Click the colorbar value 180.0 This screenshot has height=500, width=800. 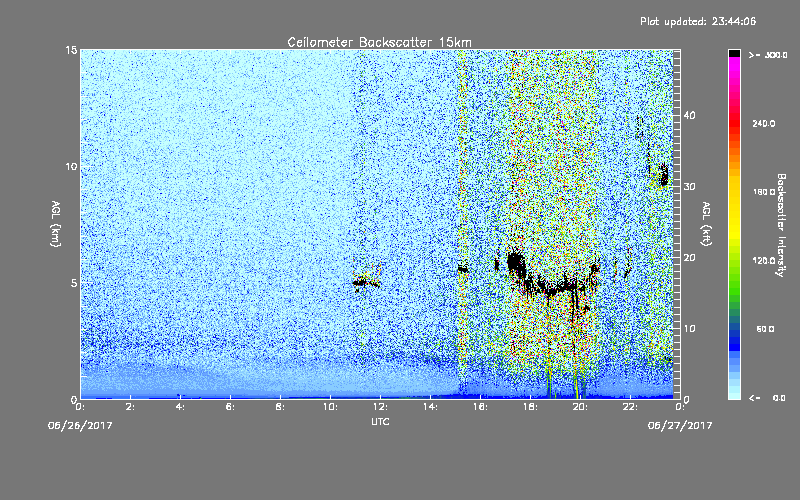click(x=764, y=192)
